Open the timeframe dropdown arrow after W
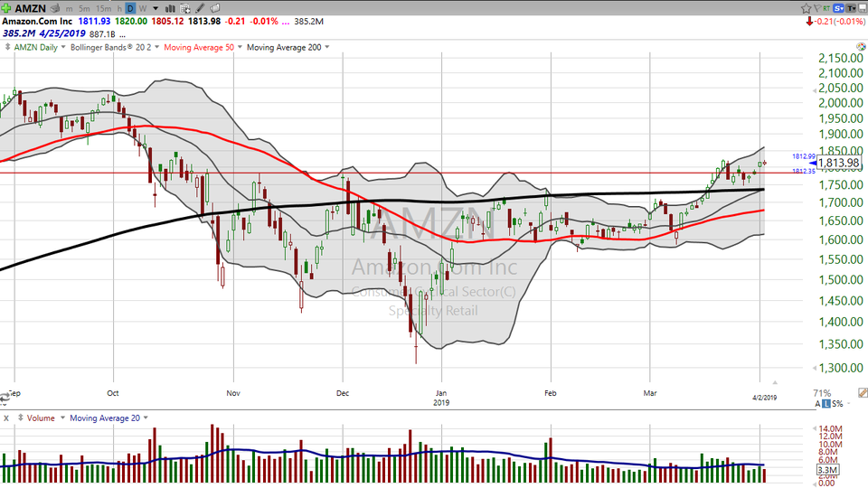This screenshot has width=868, height=488. click(x=156, y=8)
